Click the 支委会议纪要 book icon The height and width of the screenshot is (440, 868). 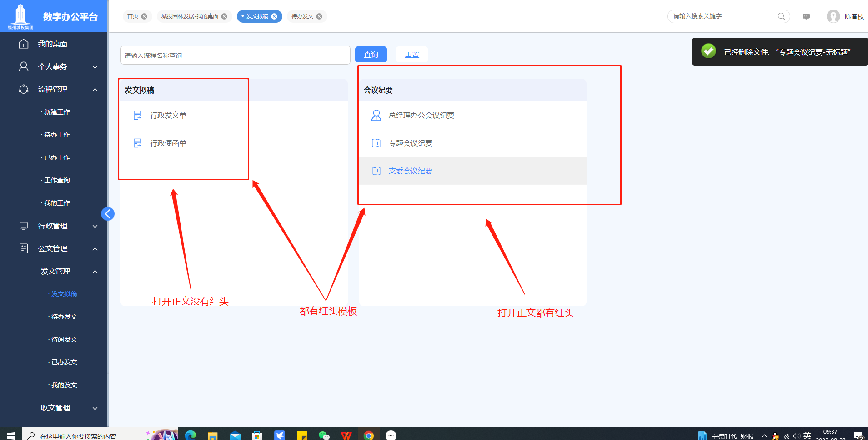point(376,171)
